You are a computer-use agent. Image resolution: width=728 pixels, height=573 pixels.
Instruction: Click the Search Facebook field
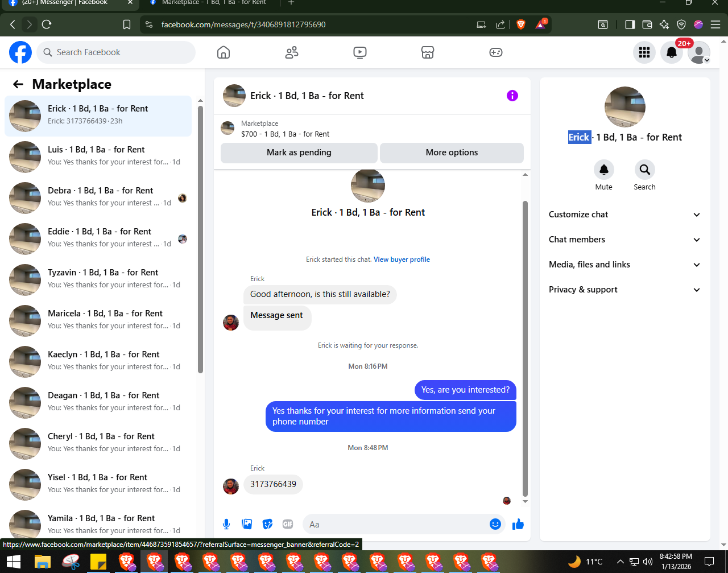tap(116, 52)
